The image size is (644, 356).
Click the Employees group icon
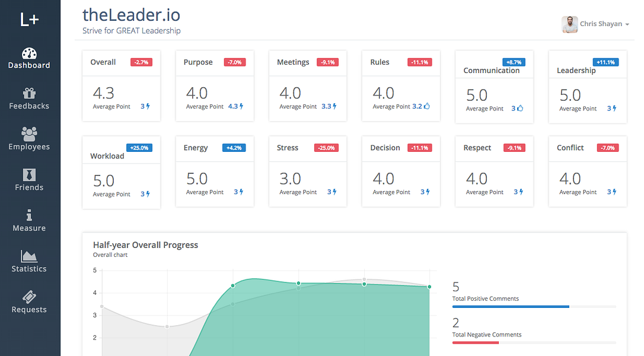click(29, 134)
